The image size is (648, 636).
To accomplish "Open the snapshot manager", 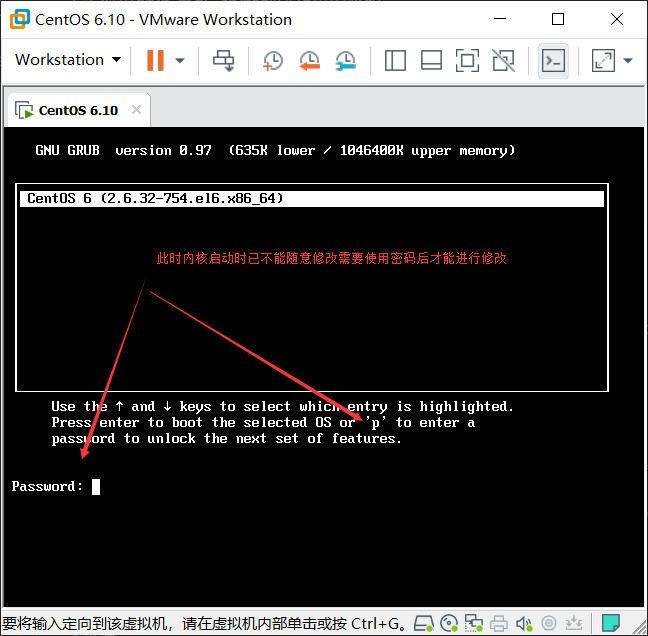I will coord(345,61).
